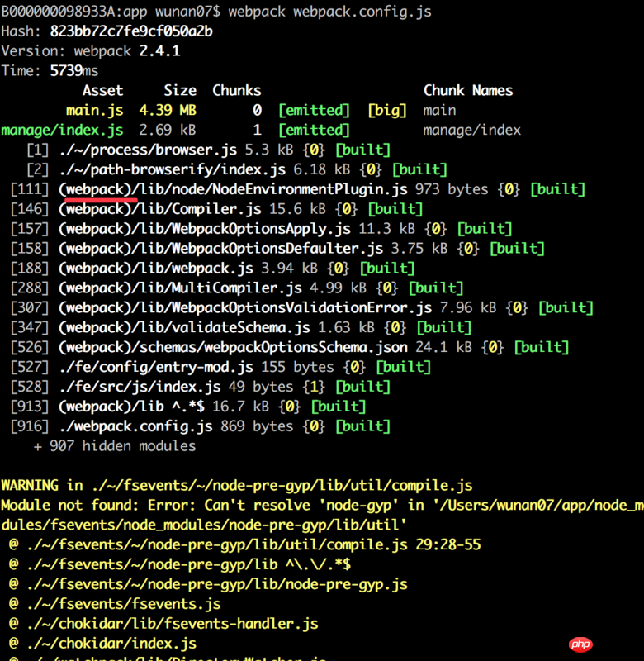Click the NodeEnvironmentPlugin.js module path

click(x=233, y=189)
